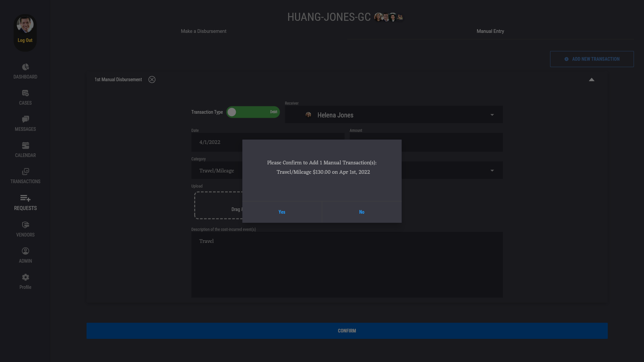Screen dimensions: 644x362
Task: Go to Cases in sidebar
Action: 25,93
